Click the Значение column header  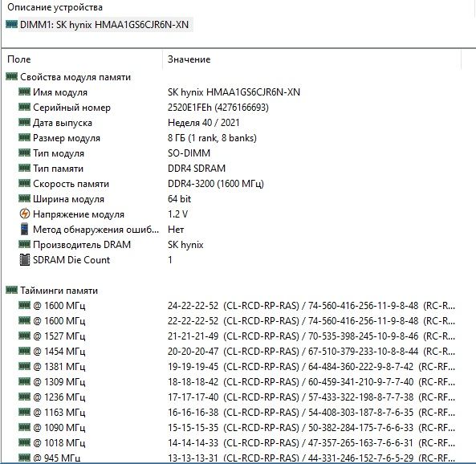pyautogui.click(x=189, y=59)
